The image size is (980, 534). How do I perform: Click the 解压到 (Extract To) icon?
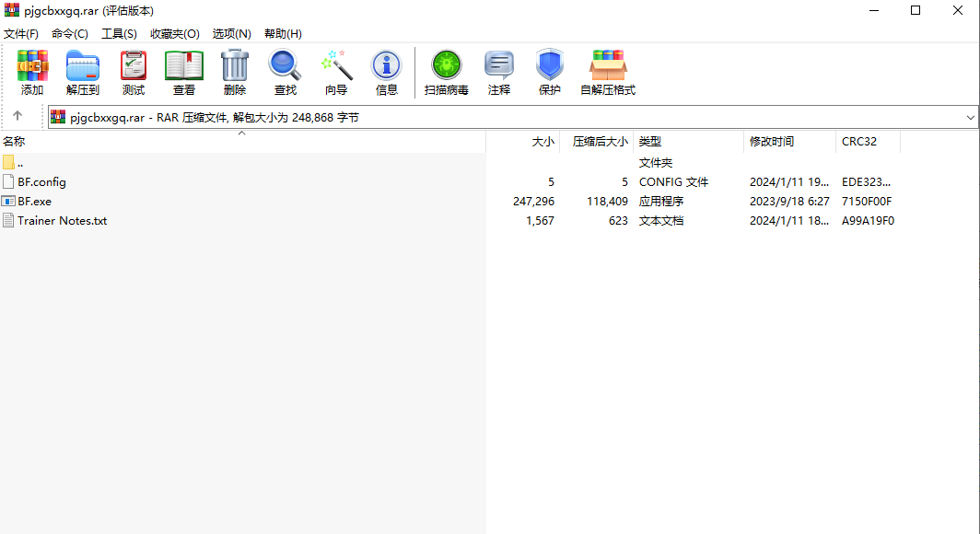point(83,72)
